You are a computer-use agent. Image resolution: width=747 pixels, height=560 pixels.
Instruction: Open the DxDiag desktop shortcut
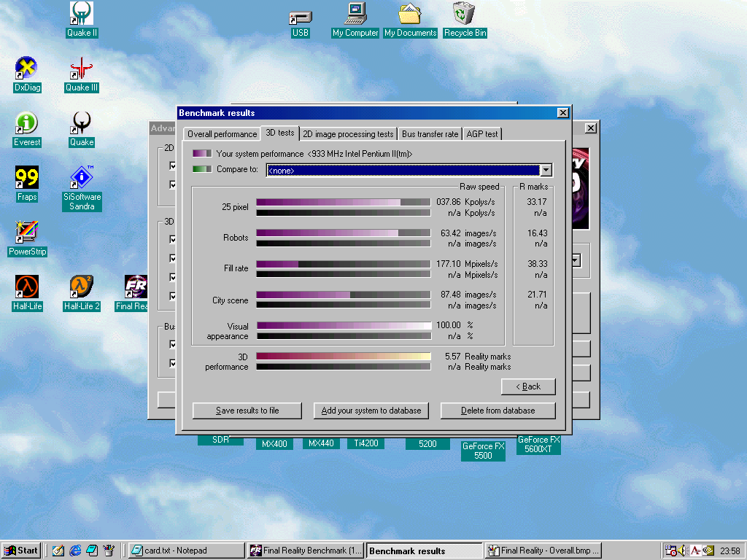[x=27, y=69]
